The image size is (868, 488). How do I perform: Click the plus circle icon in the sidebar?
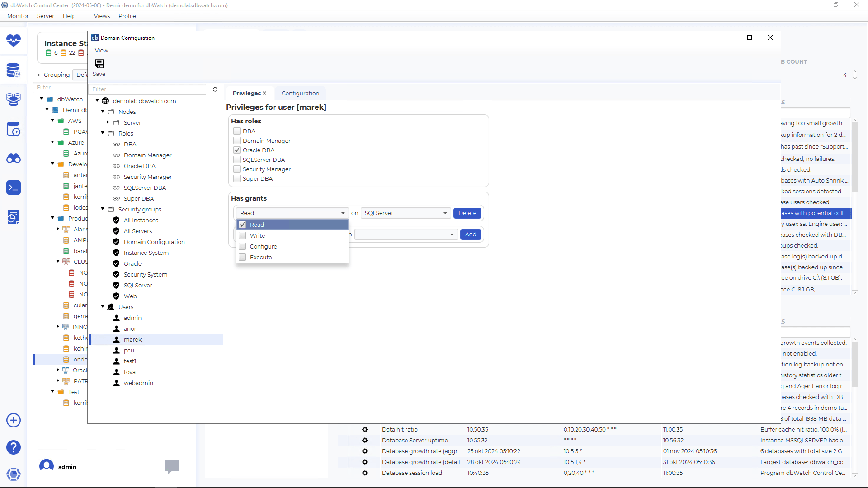click(x=14, y=420)
